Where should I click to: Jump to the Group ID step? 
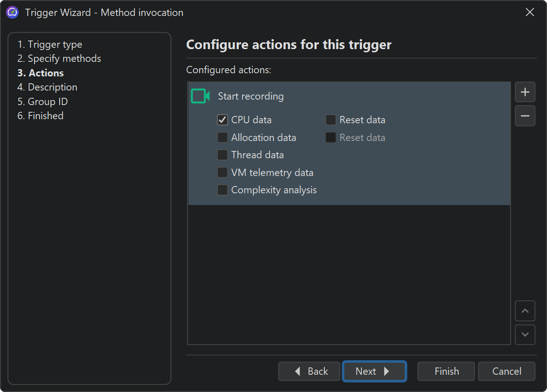coord(42,101)
